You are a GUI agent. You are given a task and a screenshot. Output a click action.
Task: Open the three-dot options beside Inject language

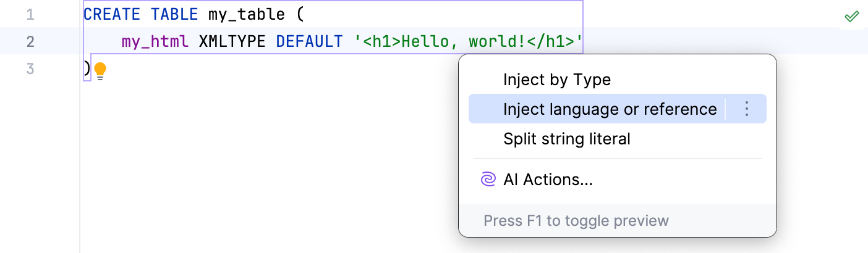[x=746, y=109]
